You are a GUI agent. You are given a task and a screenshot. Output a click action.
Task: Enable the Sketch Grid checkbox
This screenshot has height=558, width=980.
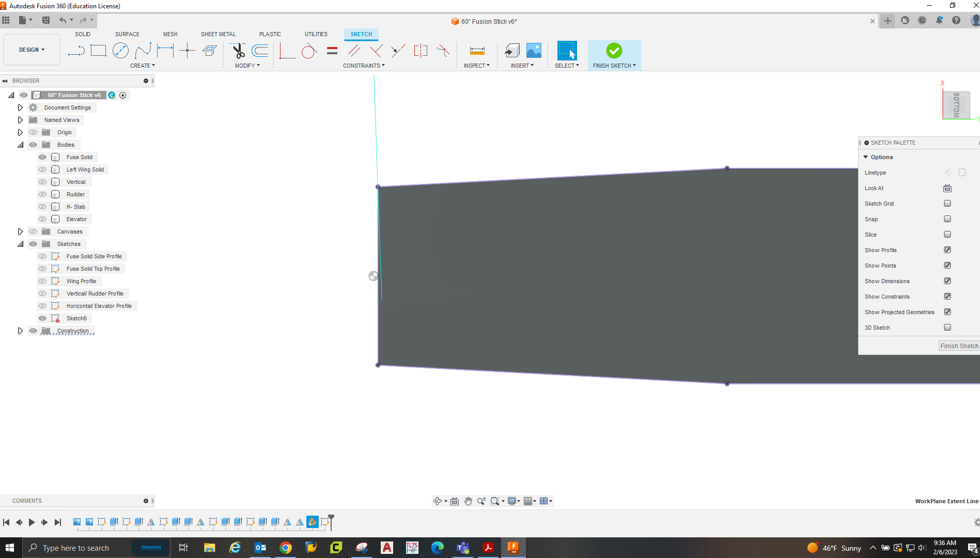(x=947, y=204)
